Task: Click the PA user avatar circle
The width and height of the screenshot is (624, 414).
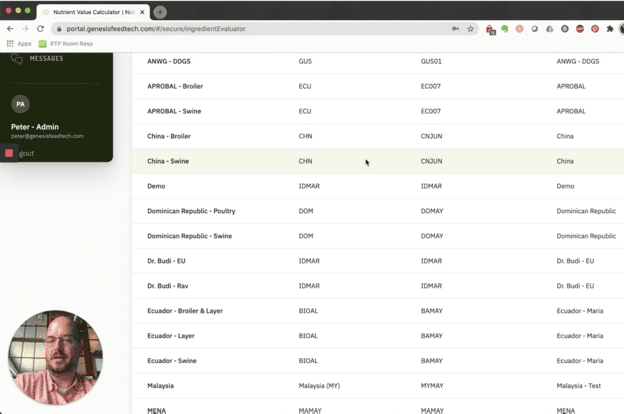Action: [x=20, y=104]
